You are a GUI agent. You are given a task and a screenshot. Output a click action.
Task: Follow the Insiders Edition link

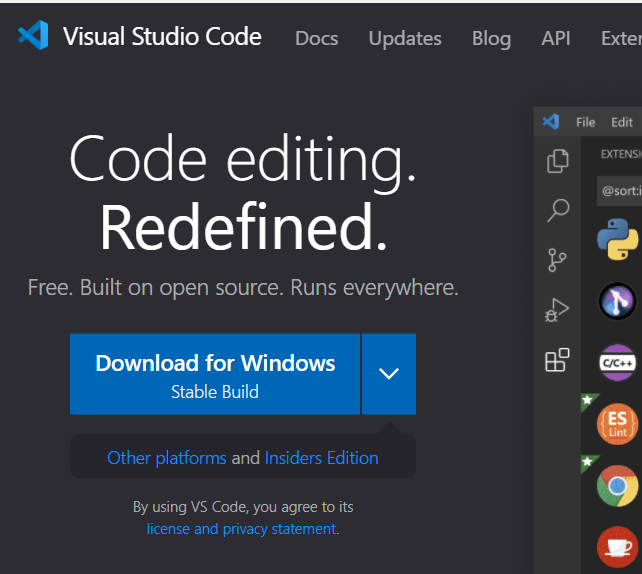321,458
